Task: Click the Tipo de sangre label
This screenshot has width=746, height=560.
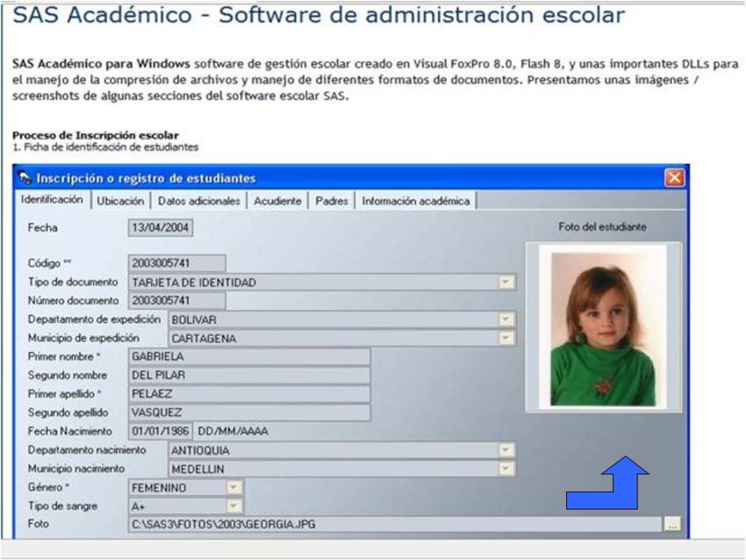Action: [x=62, y=506]
